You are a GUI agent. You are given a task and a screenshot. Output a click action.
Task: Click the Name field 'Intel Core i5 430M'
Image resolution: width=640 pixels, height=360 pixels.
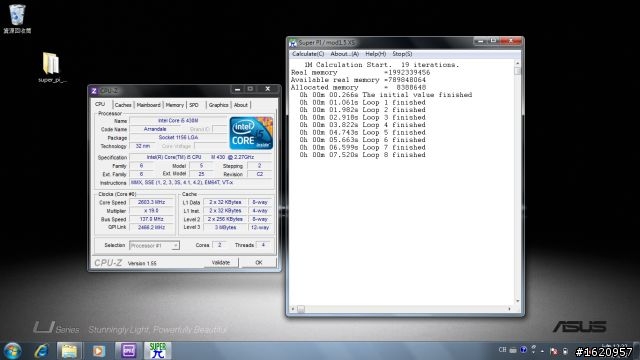(178, 121)
